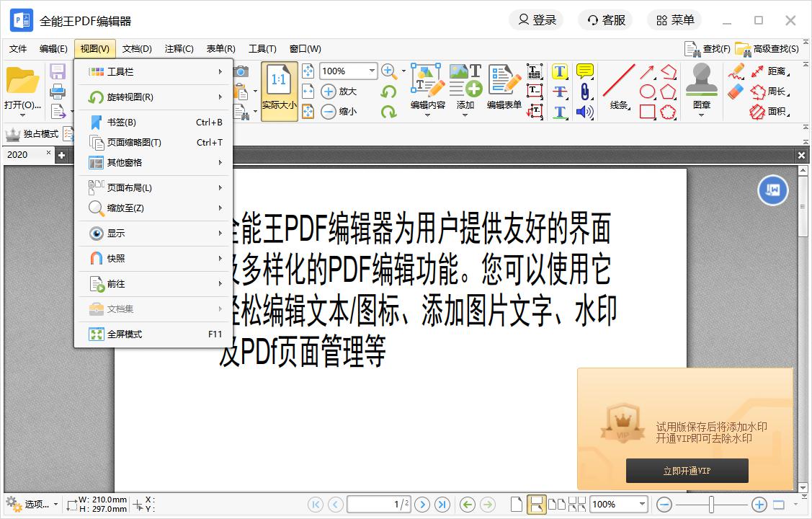This screenshot has width=812, height=519.
Task: Open bottom status bar zoom level dropdown
Action: (641, 505)
